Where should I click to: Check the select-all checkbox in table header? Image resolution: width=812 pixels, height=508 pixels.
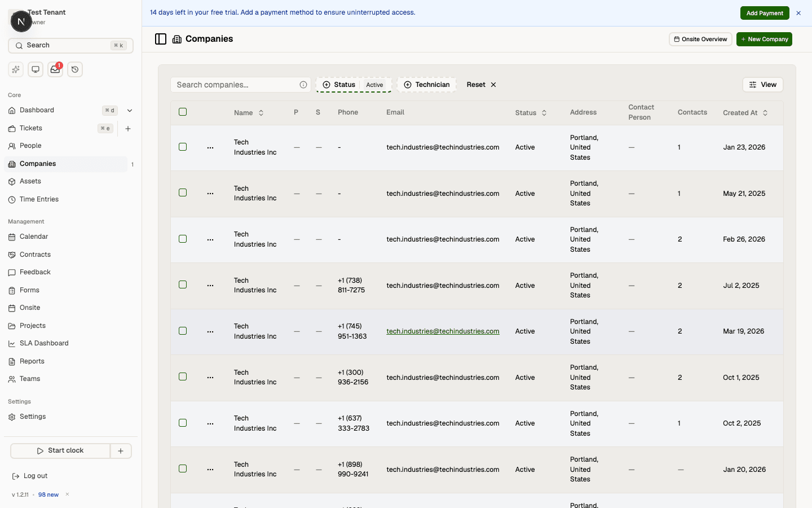[x=183, y=112]
